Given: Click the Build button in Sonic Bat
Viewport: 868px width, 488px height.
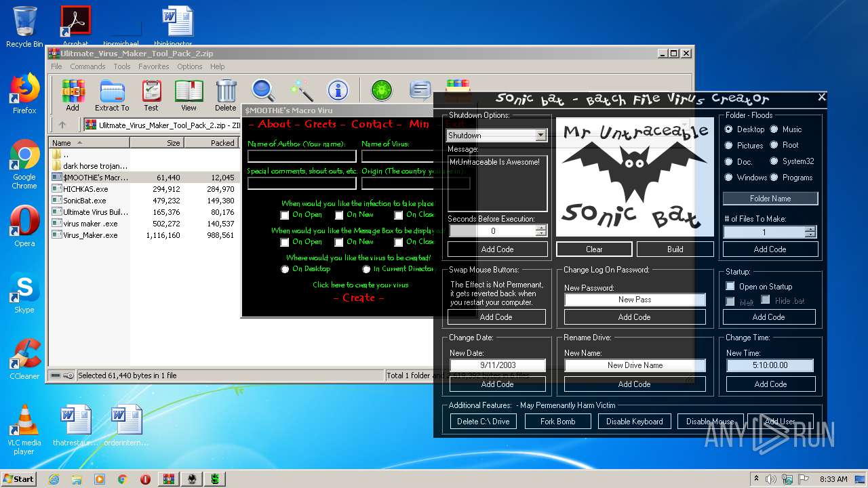Looking at the screenshot, I should coord(675,249).
